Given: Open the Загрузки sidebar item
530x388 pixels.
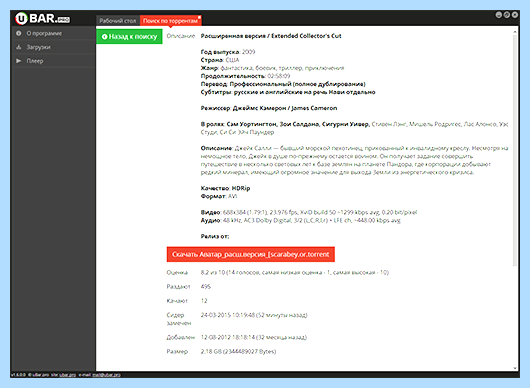Looking at the screenshot, I should pyautogui.click(x=53, y=47).
